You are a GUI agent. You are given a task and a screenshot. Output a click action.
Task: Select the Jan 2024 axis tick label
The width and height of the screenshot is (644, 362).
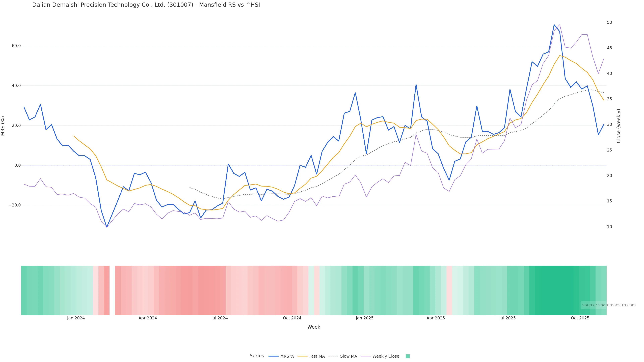(x=76, y=318)
